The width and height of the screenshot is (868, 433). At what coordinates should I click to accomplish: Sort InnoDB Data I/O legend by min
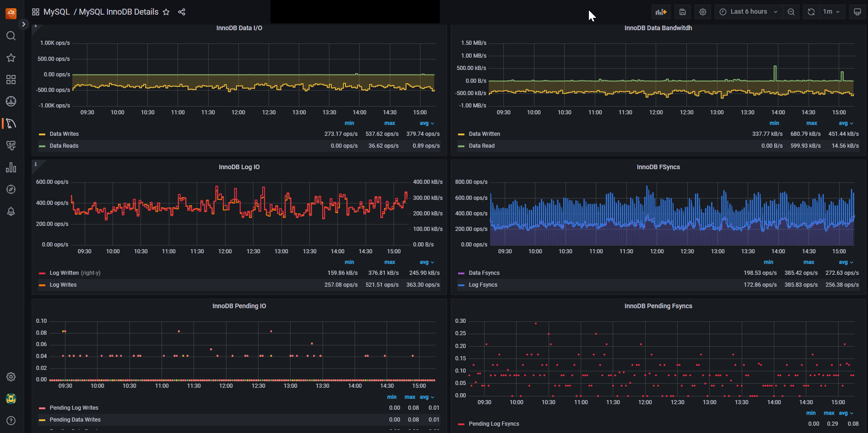pyautogui.click(x=349, y=123)
